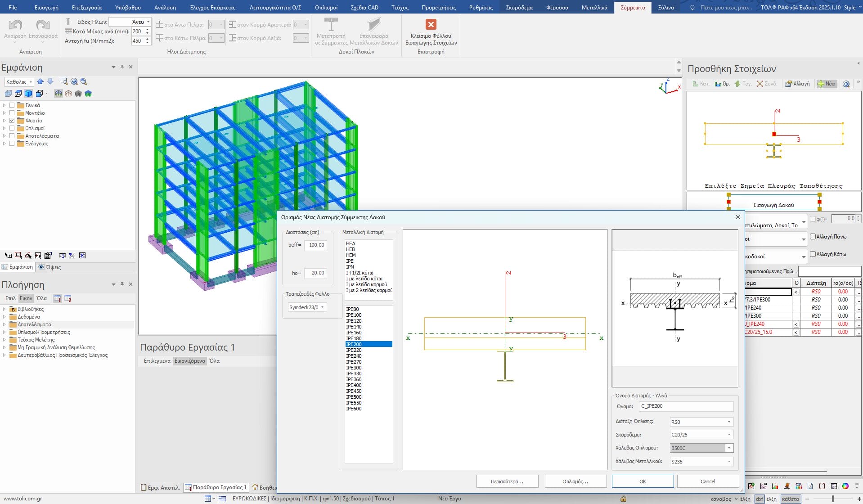Screen dimensions: 863x504
Task: Click the Undo (Αναίρεση) icon
Action: (x=15, y=25)
